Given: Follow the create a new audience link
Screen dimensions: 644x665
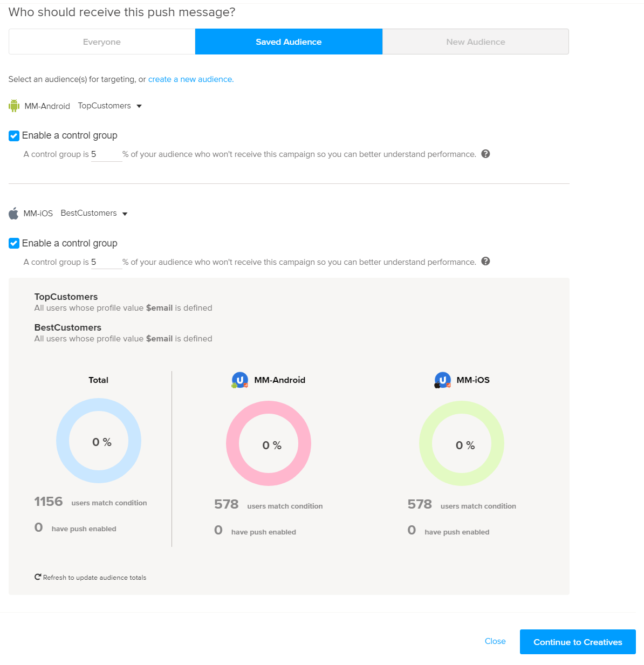Looking at the screenshot, I should point(191,79).
